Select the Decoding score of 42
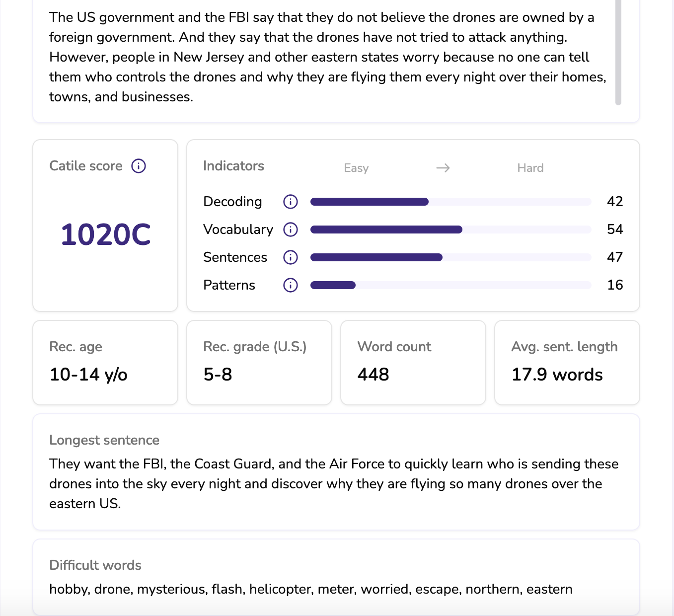 pos(616,202)
